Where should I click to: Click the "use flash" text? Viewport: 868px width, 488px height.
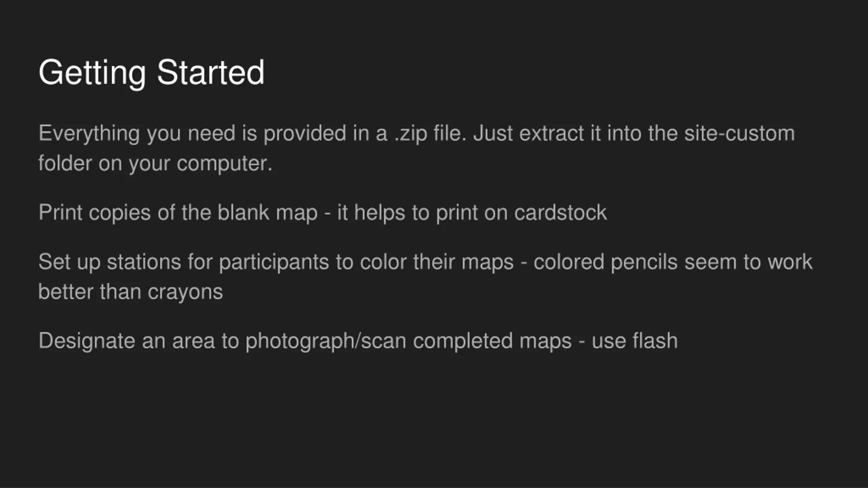635,341
